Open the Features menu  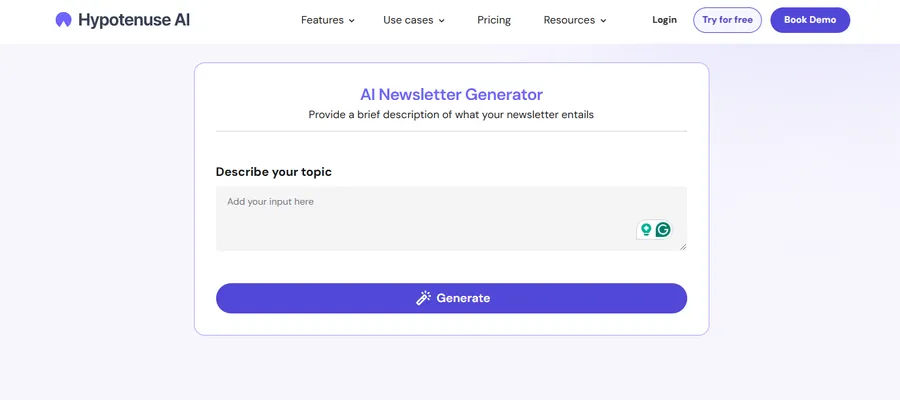pos(322,20)
